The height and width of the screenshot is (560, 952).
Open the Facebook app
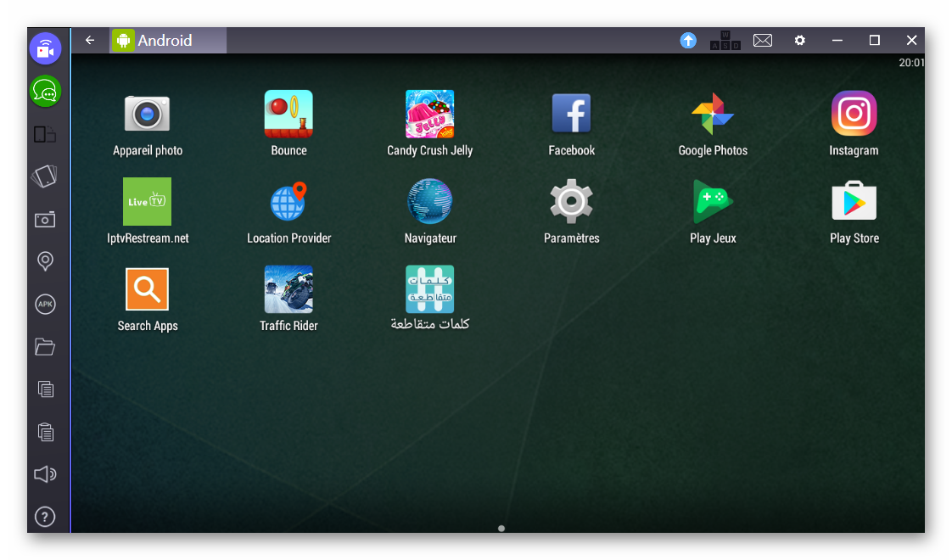[x=571, y=115]
